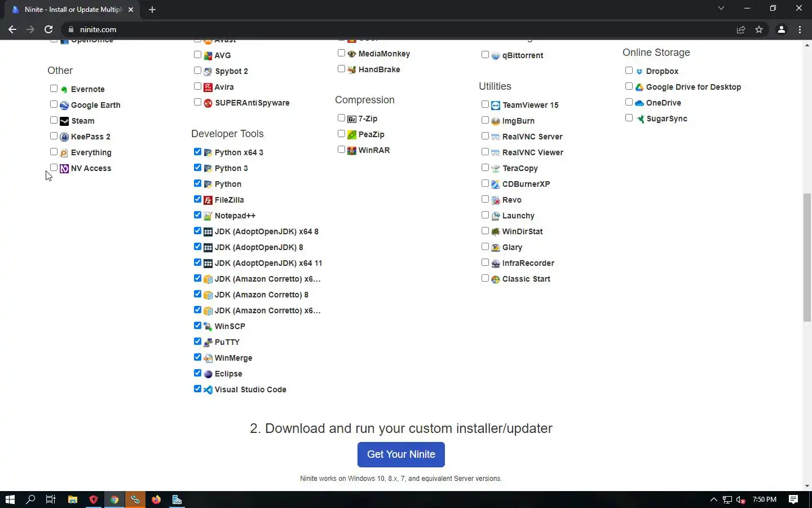Click the Notepad++ icon
The width and height of the screenshot is (812, 508).
pyautogui.click(x=208, y=216)
